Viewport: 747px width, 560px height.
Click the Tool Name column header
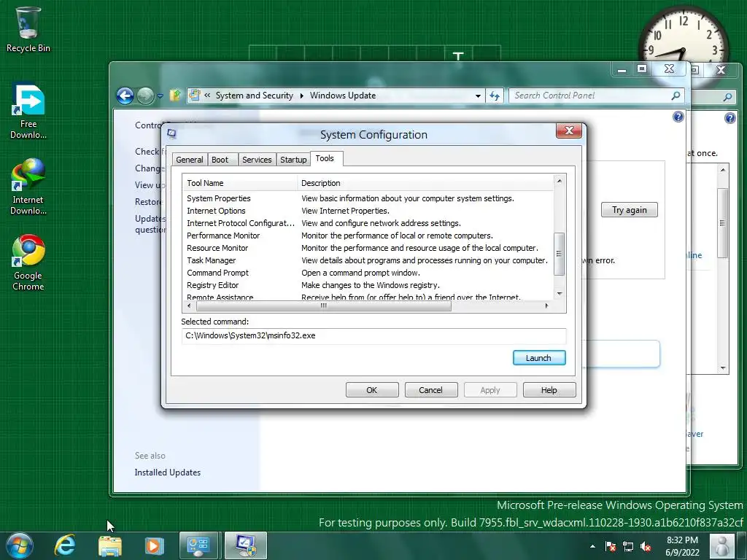239,183
